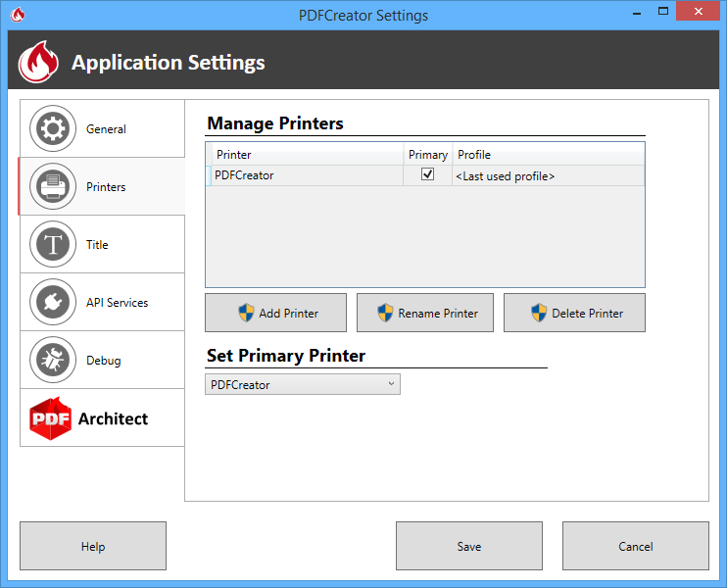The width and height of the screenshot is (727, 588).
Task: Click the API Services plug icon
Action: 53,303
